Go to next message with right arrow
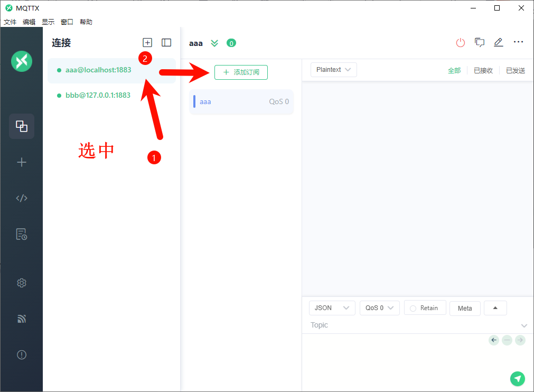The image size is (534, 392). pyautogui.click(x=520, y=340)
